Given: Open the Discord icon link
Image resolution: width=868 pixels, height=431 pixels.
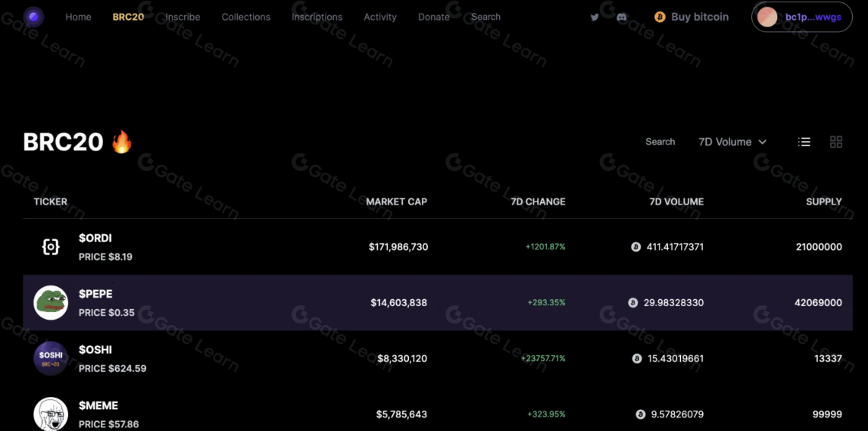Looking at the screenshot, I should coord(622,17).
